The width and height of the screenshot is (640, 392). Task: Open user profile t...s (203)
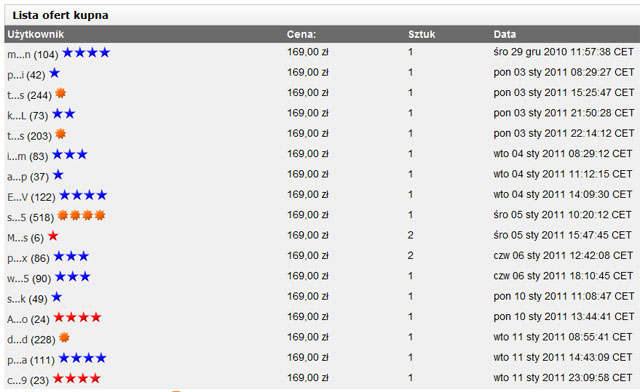29,136
